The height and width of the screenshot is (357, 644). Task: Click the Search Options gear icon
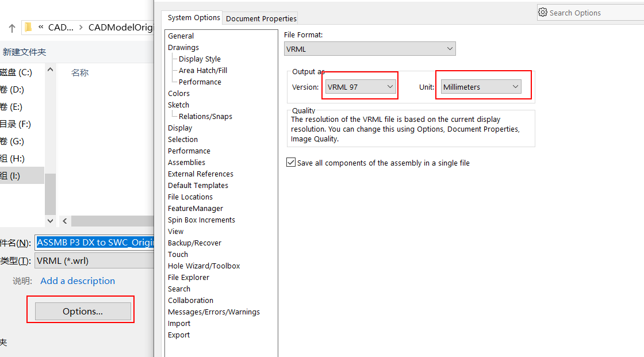click(542, 12)
